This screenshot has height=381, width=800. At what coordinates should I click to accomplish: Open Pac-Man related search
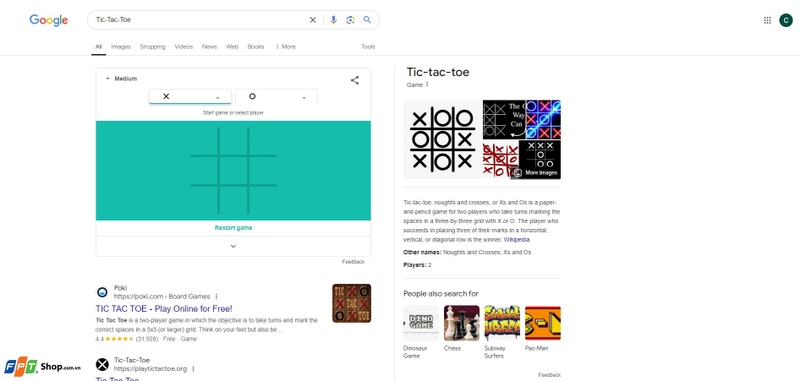pyautogui.click(x=542, y=329)
